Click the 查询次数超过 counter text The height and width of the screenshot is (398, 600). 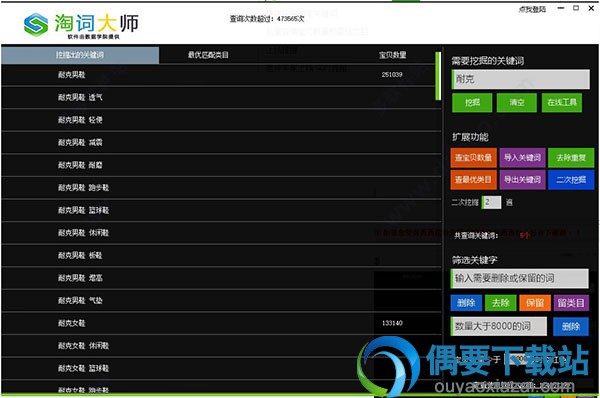267,19
